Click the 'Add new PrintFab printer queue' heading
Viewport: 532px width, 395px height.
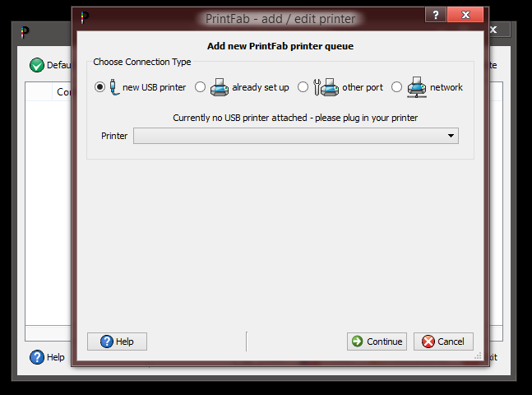point(280,46)
